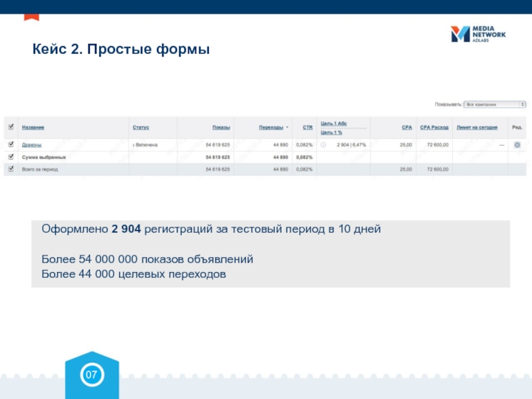Open the Драконы campaign link
The image size is (532, 399).
31,145
